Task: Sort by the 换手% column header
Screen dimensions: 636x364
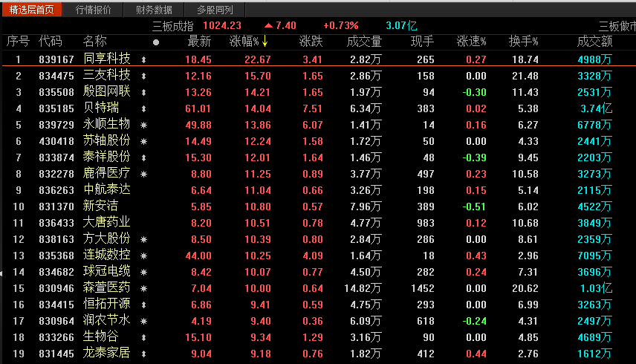Action: coord(523,41)
